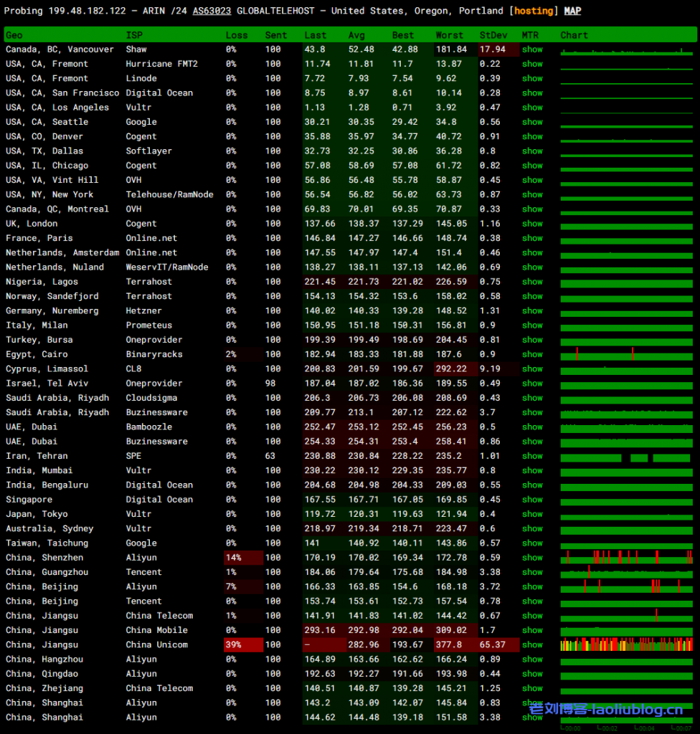Show MTR for USA, CA, Los Angeles Vultr
Screen dimensions: 700x734
coord(532,108)
